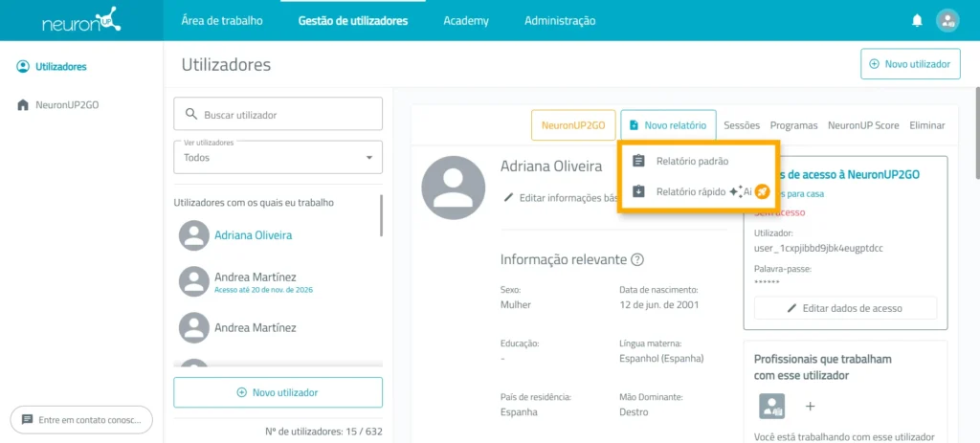Click Eliminar to delete user

pyautogui.click(x=927, y=125)
